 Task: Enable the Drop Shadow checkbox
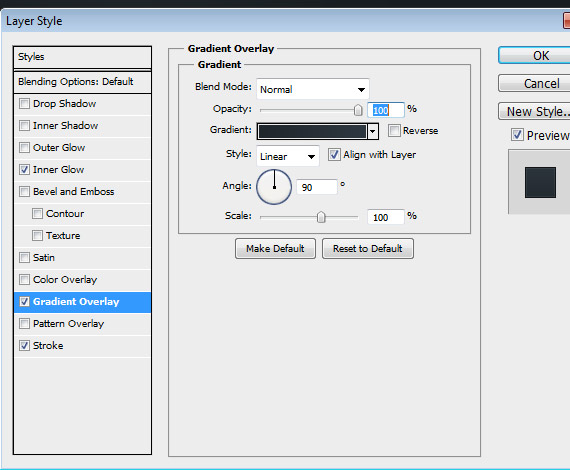pos(24,104)
